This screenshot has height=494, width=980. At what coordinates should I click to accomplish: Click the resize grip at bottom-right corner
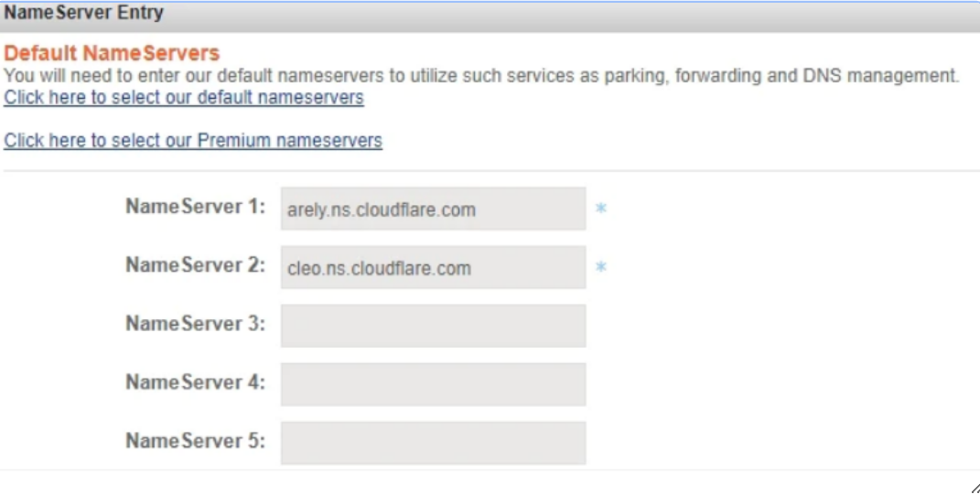pos(974,489)
